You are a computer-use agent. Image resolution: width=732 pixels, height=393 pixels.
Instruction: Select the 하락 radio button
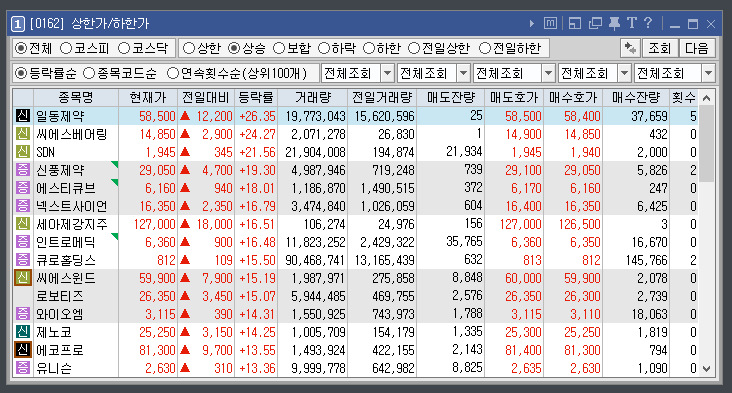pyautogui.click(x=324, y=48)
